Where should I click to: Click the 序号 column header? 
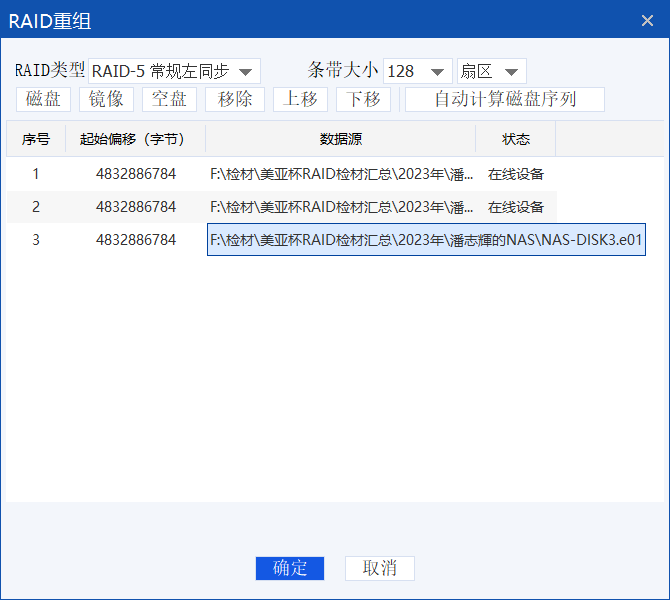[36, 139]
